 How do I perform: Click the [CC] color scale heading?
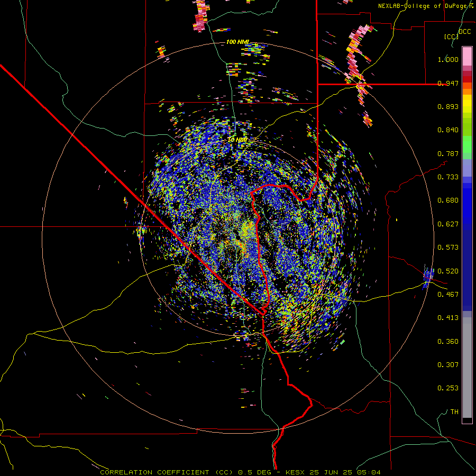pos(451,36)
